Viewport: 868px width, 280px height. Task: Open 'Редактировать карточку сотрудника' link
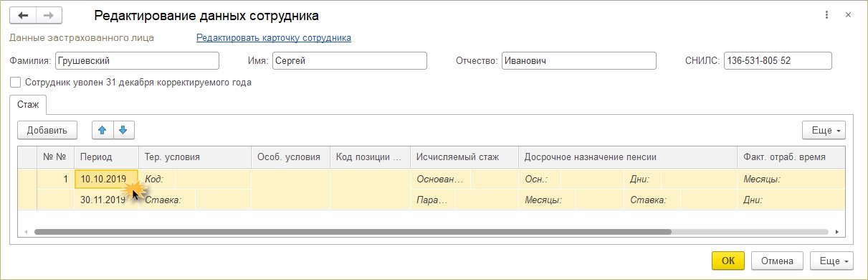(274, 38)
